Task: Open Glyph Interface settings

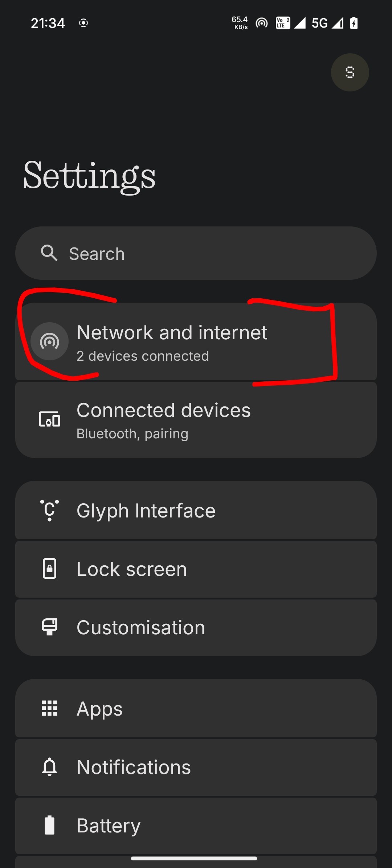Action: tap(196, 510)
